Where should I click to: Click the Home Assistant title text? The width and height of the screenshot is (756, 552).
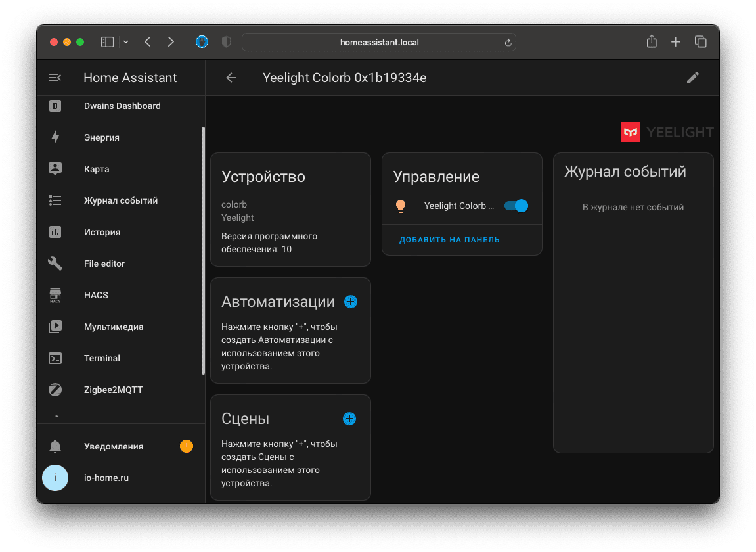pos(130,78)
